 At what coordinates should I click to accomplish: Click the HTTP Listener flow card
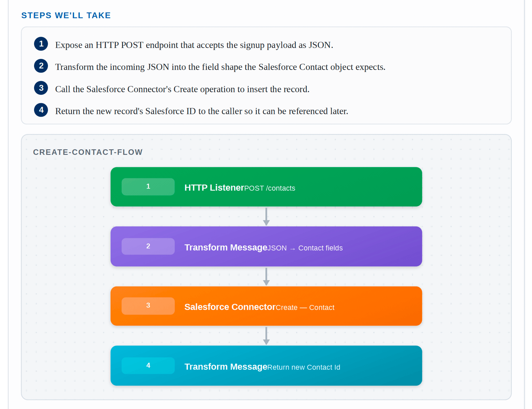click(x=266, y=187)
